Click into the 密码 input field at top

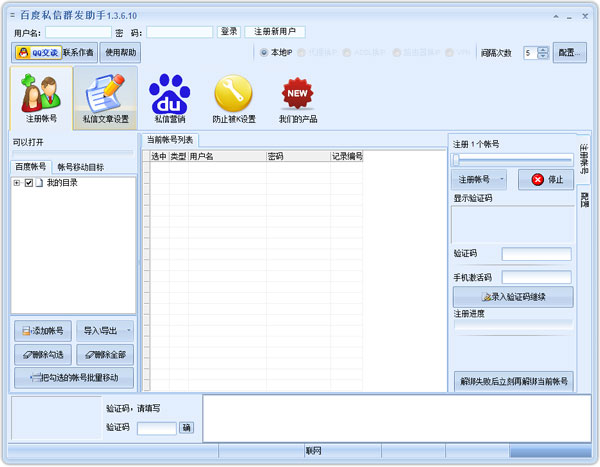coord(179,32)
